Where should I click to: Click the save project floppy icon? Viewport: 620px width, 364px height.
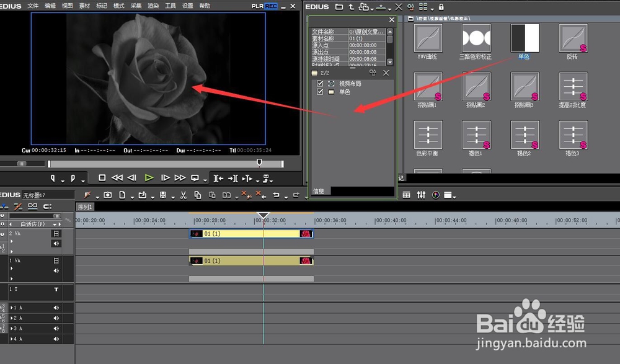point(162,195)
